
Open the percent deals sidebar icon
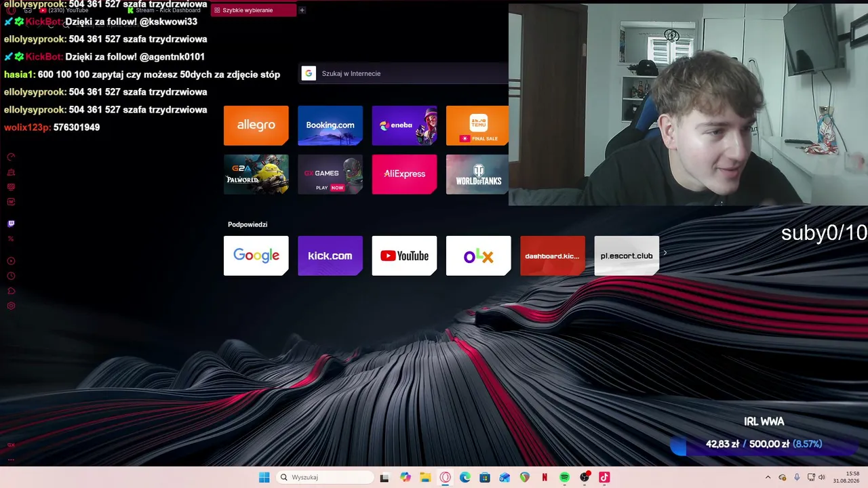click(11, 239)
